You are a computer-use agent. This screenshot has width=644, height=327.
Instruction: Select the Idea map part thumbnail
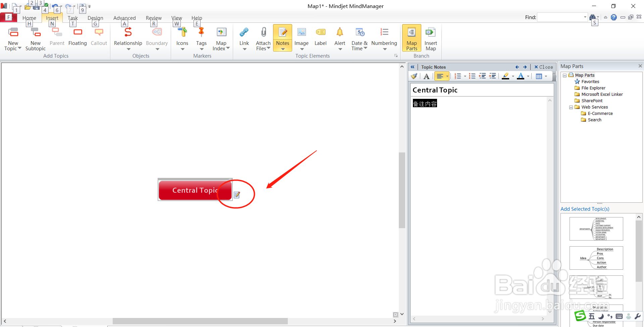(x=596, y=258)
